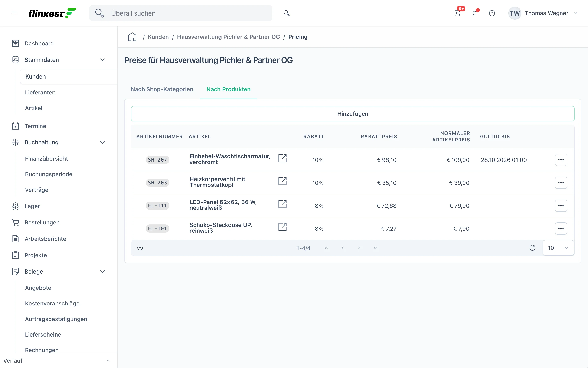588x368 pixels.
Task: Collapse the Stammdaten section
Action: click(x=102, y=60)
